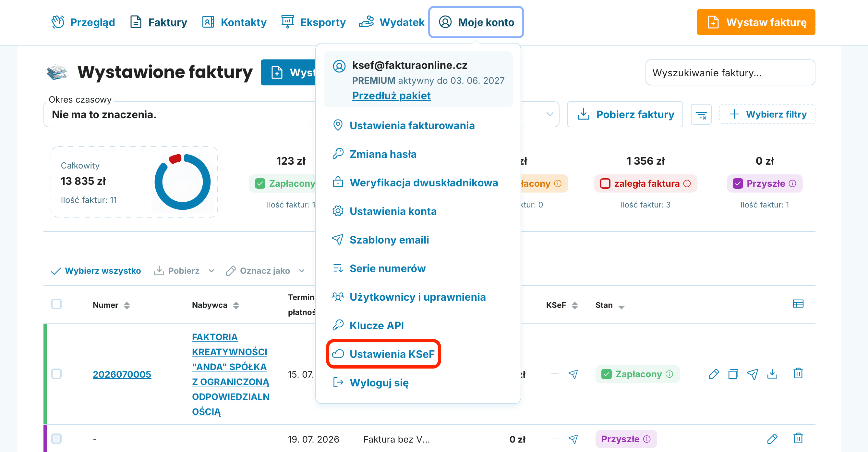
Task: Toggle the Zapłacony summary filter checkbox
Action: (x=260, y=183)
